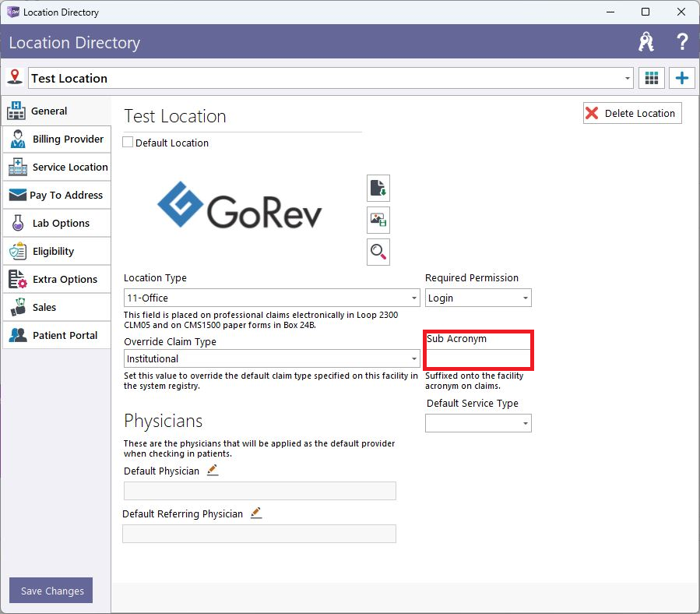Click the Location Type label
This screenshot has height=614, width=700.
point(155,278)
